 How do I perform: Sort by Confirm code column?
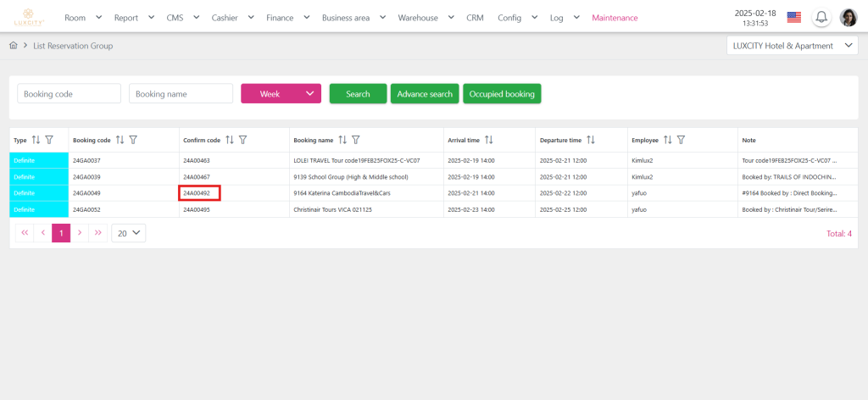(x=230, y=140)
